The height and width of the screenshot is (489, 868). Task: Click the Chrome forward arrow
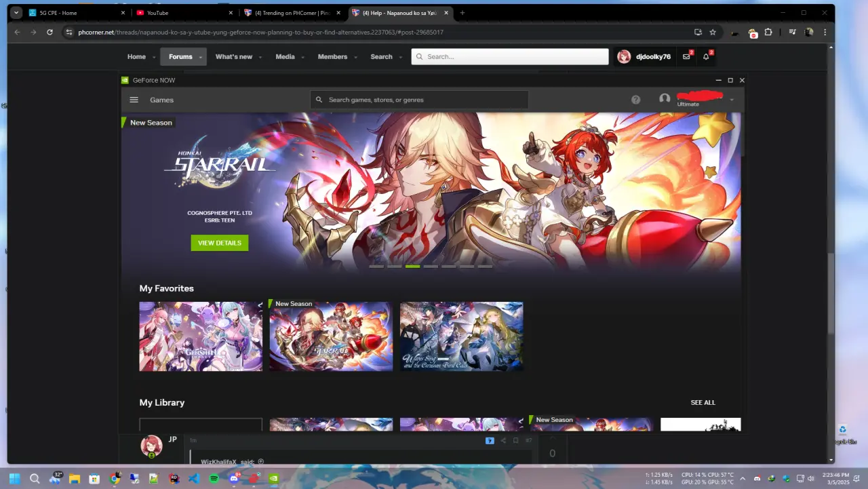(x=33, y=32)
